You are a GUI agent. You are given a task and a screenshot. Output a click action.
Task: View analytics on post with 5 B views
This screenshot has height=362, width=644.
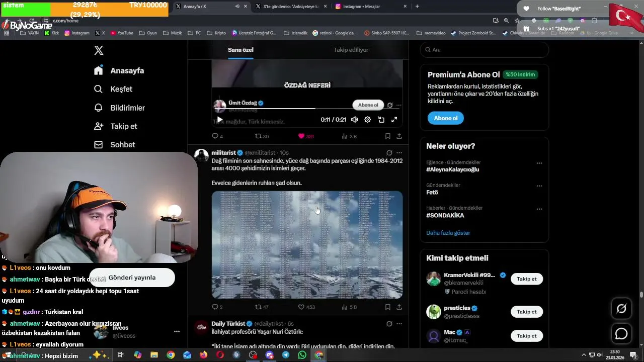(x=349, y=307)
